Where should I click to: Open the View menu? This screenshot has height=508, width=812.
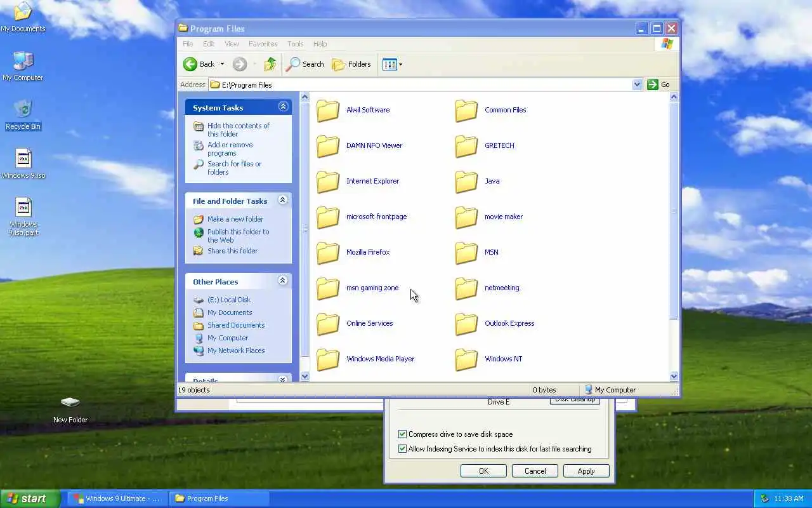(232, 44)
